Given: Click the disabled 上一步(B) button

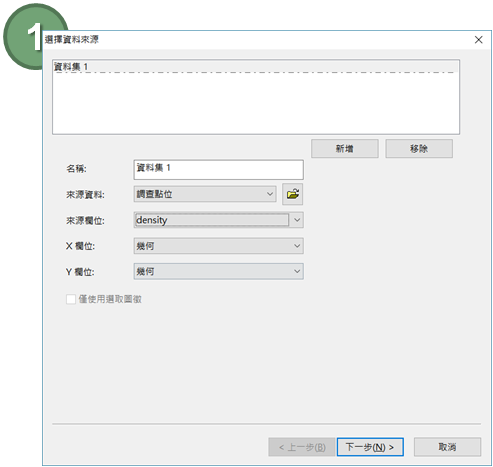Looking at the screenshot, I should pyautogui.click(x=302, y=447).
